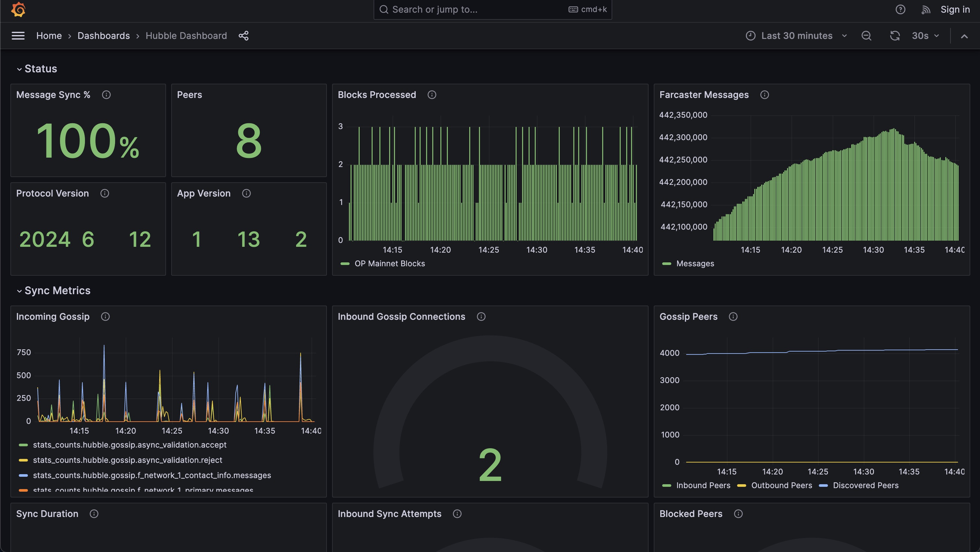Click the Protocol Version value 2024
The height and width of the screenshot is (552, 980).
click(45, 239)
